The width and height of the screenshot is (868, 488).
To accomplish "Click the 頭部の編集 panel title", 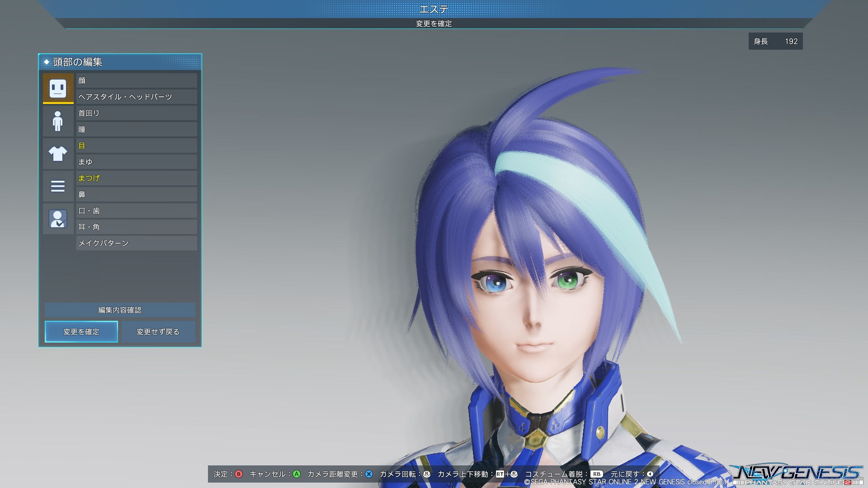I will point(77,62).
